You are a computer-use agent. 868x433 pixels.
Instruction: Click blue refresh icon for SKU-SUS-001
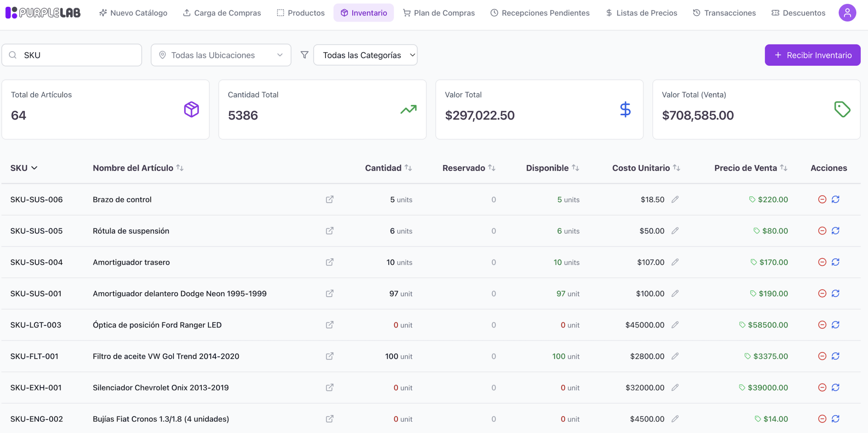835,294
